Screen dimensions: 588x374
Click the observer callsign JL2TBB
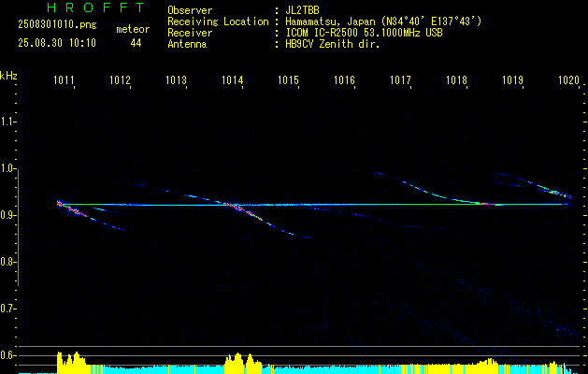tap(302, 10)
